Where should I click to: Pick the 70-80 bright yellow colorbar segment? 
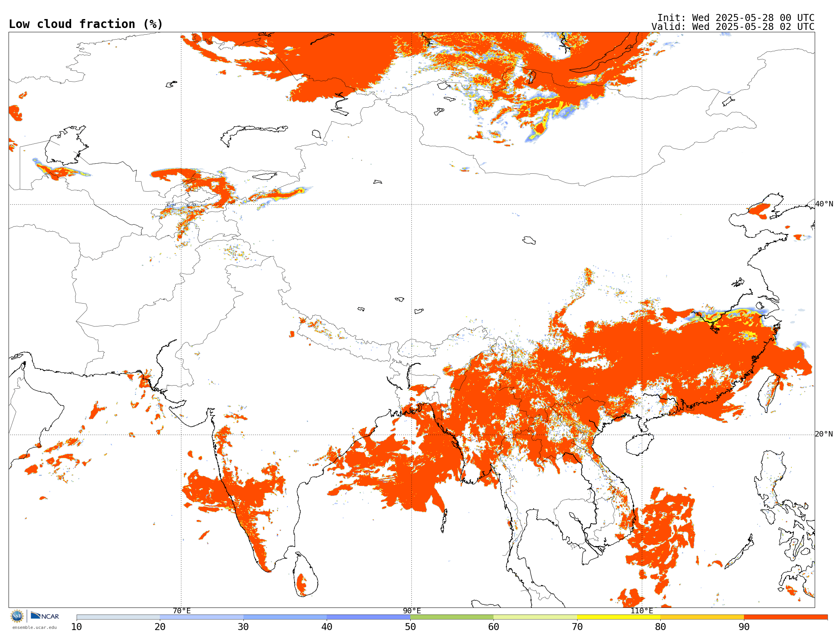[619, 617]
